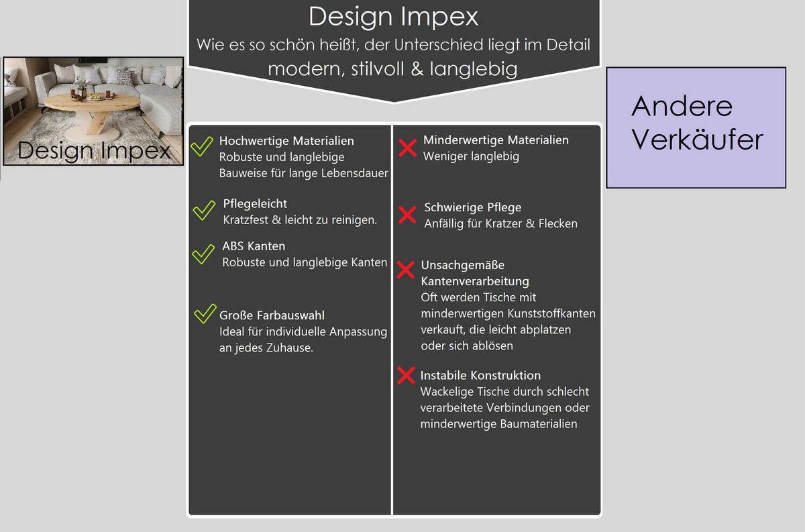Click the Schwierige Pflege heading
Viewport: 805px width, 532px height.
(472, 207)
